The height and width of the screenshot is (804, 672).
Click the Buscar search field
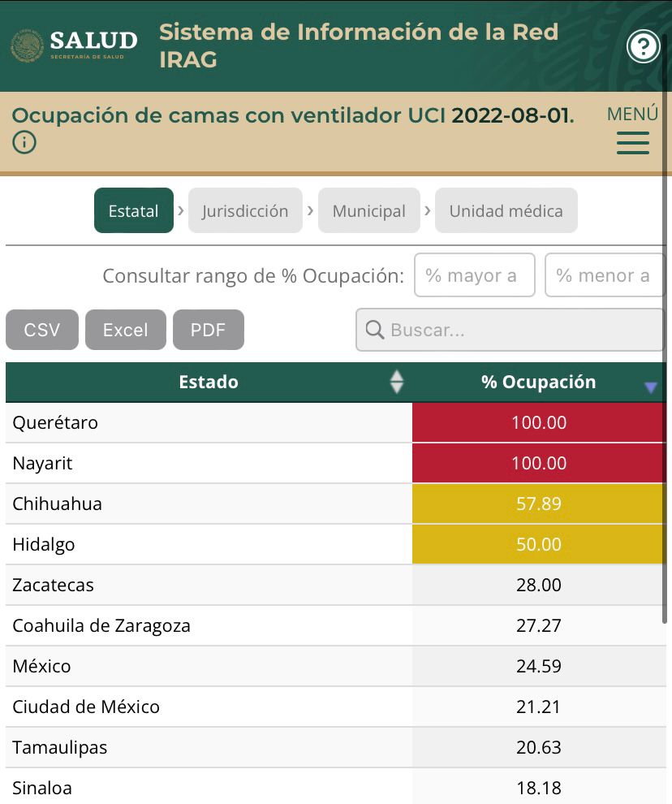[510, 330]
